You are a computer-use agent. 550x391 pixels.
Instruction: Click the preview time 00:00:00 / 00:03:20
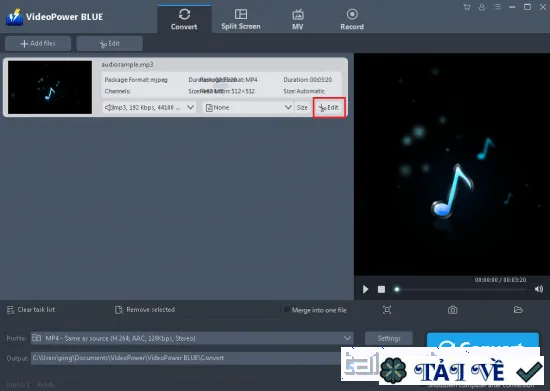point(501,280)
